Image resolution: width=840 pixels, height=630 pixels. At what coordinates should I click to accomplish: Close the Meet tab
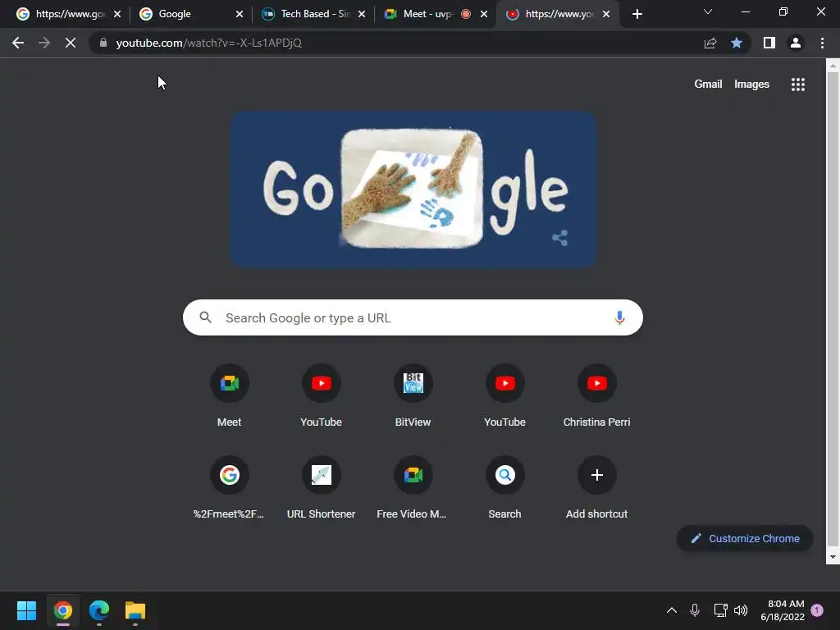(484, 14)
